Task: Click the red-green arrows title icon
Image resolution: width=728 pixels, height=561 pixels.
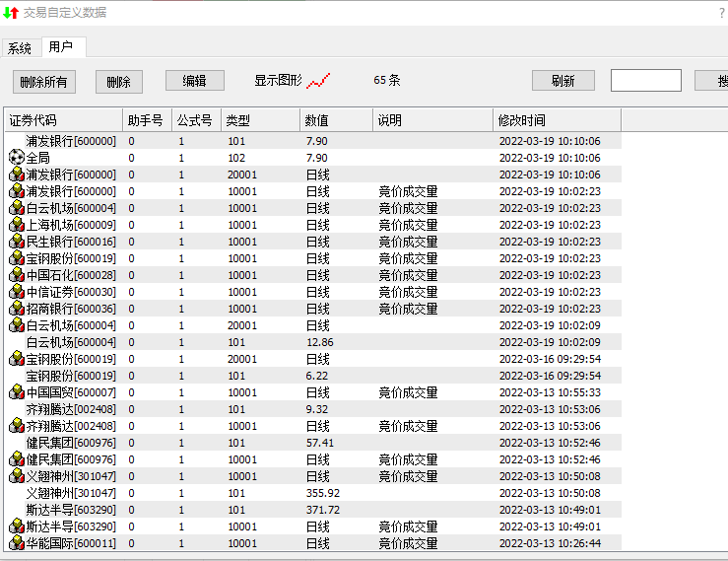Action: [x=11, y=13]
